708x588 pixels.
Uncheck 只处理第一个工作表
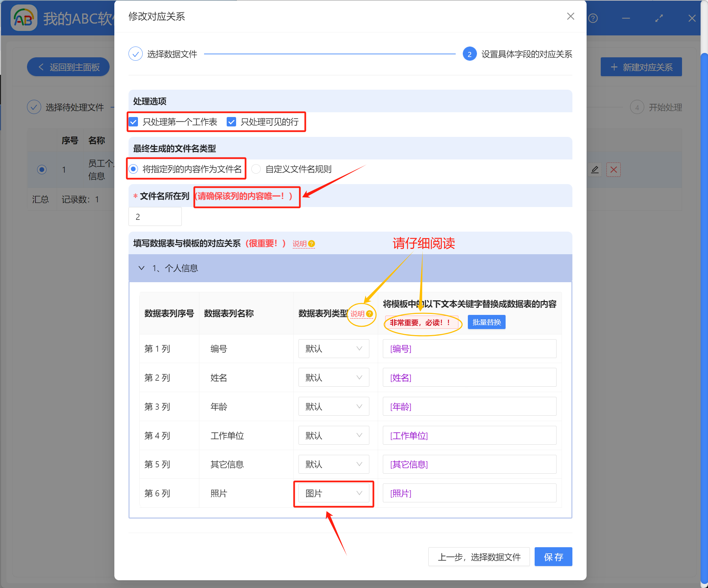[134, 122]
